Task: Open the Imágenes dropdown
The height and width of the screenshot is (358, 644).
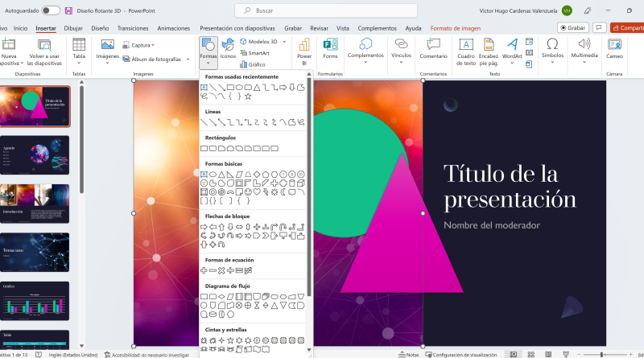Action: pyautogui.click(x=108, y=51)
